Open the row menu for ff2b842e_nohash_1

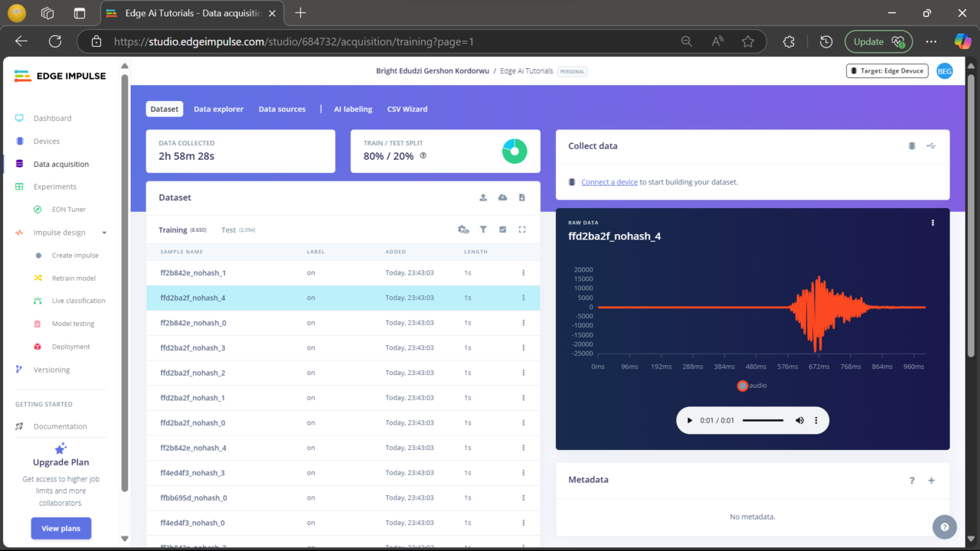pyautogui.click(x=523, y=272)
